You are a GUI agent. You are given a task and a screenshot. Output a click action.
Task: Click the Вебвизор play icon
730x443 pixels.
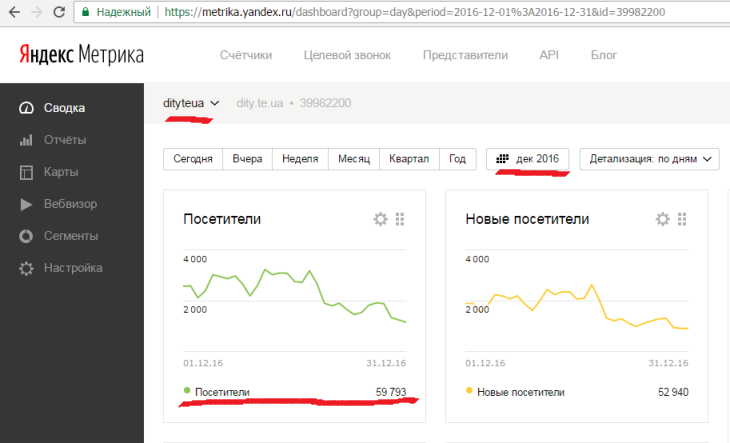[26, 204]
